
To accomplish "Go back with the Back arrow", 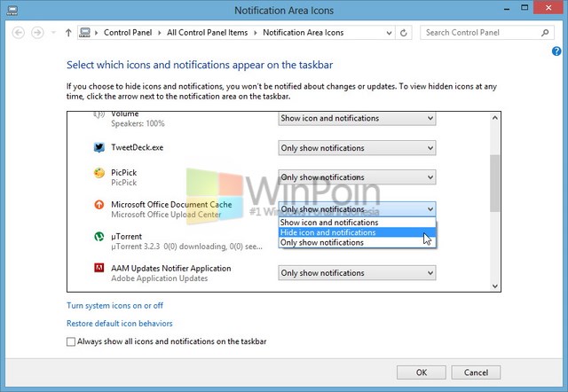I will 19,33.
